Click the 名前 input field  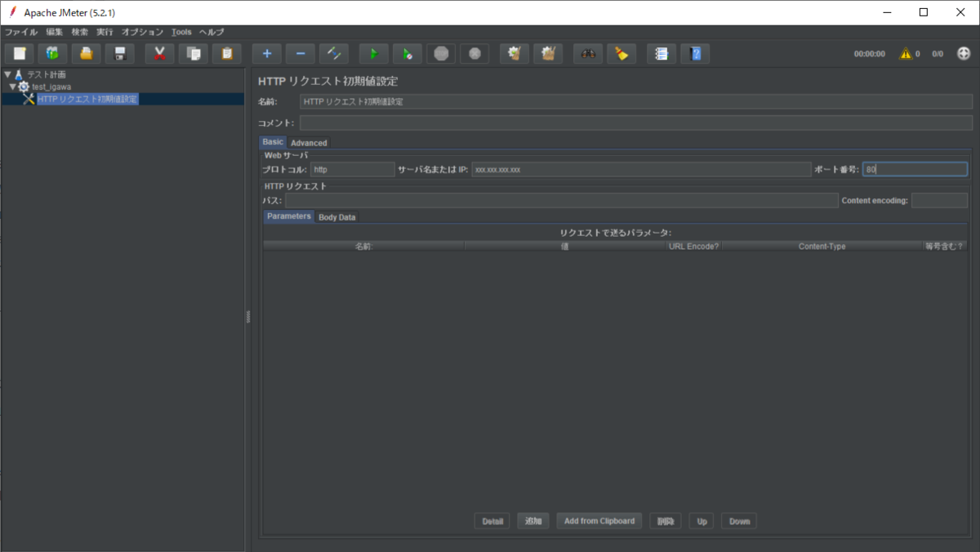[x=636, y=102]
